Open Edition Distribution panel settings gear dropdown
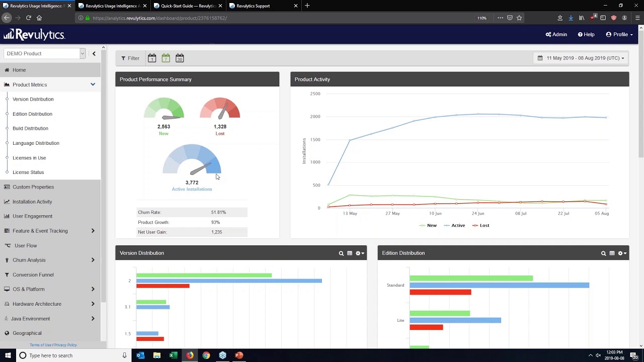644x362 pixels. pos(622,253)
